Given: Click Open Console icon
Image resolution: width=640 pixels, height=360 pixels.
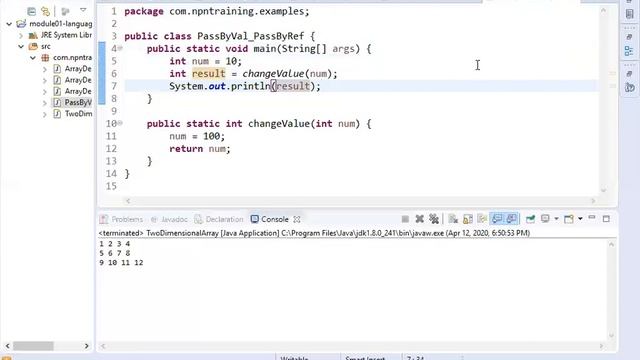Looking at the screenshot, I should click(569, 219).
